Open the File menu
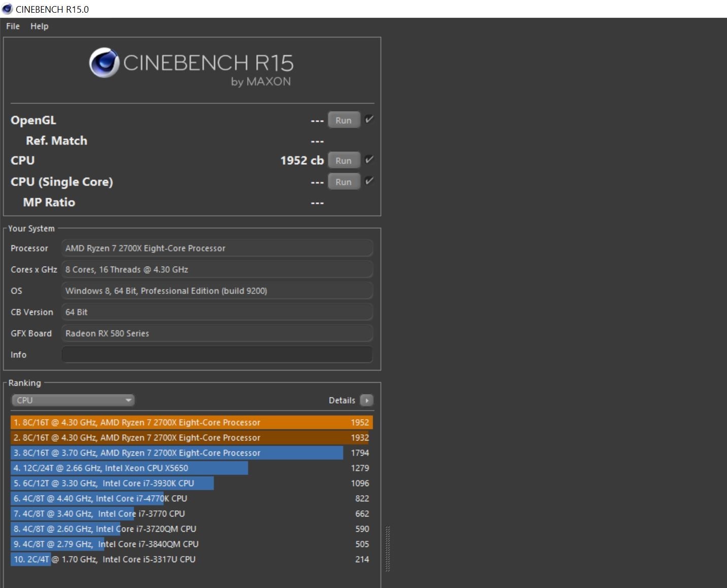The width and height of the screenshot is (727, 588). tap(13, 26)
